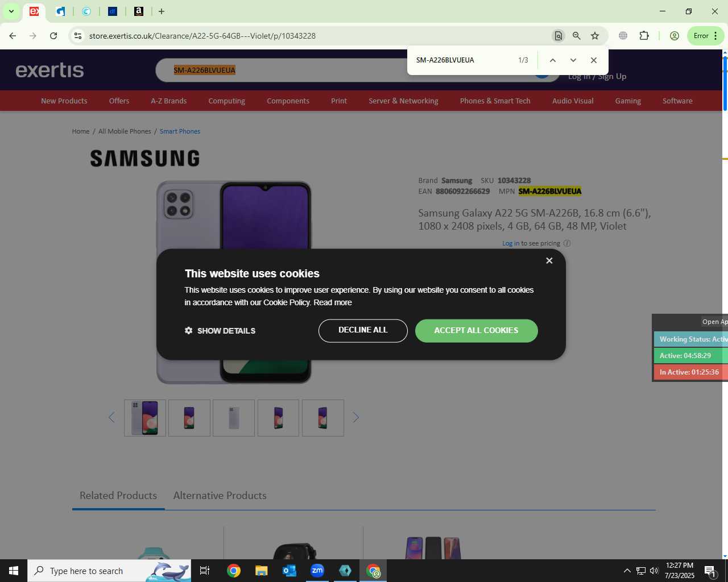This screenshot has width=728, height=582.
Task: Open the Gaming menu
Action: pyautogui.click(x=628, y=101)
